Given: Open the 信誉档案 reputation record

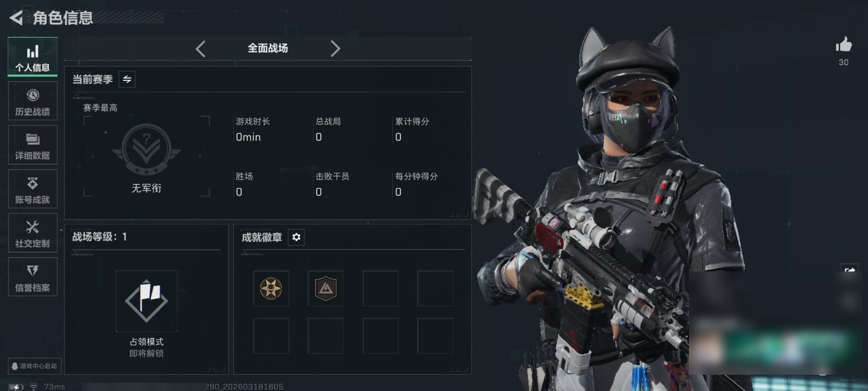Looking at the screenshot, I should point(33,277).
